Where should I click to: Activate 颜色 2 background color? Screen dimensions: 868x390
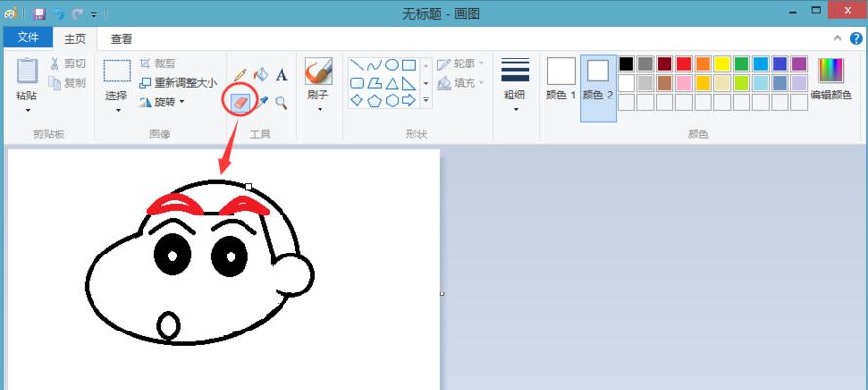(598, 88)
